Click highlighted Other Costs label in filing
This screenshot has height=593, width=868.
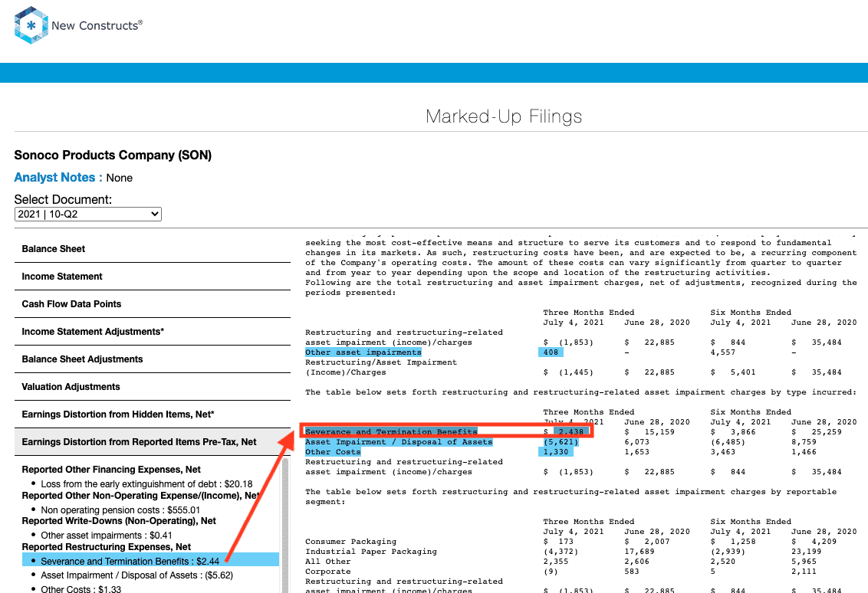pos(333,452)
